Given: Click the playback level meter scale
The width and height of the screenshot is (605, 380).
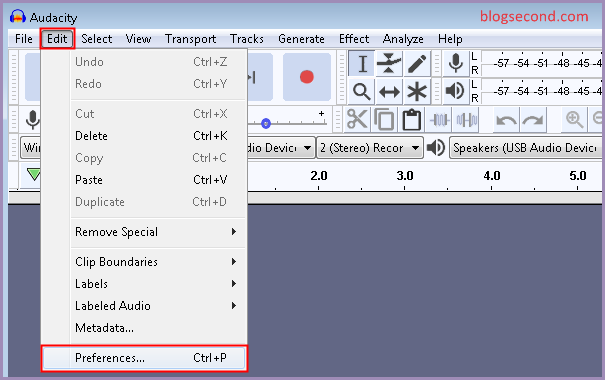Looking at the screenshot, I should [x=542, y=91].
